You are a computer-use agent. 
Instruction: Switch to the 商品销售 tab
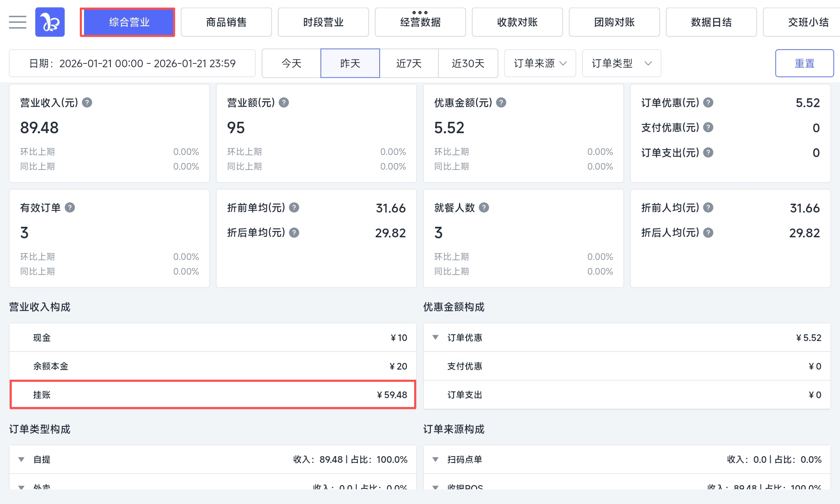click(226, 22)
